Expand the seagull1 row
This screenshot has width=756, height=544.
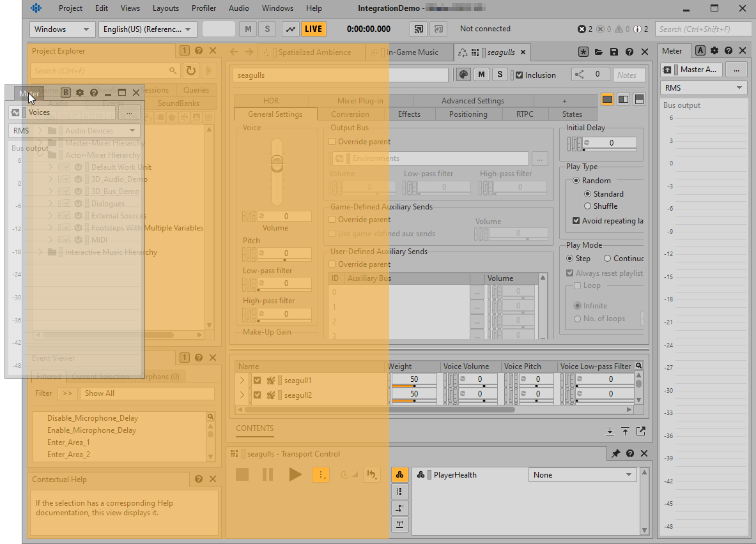(x=242, y=381)
